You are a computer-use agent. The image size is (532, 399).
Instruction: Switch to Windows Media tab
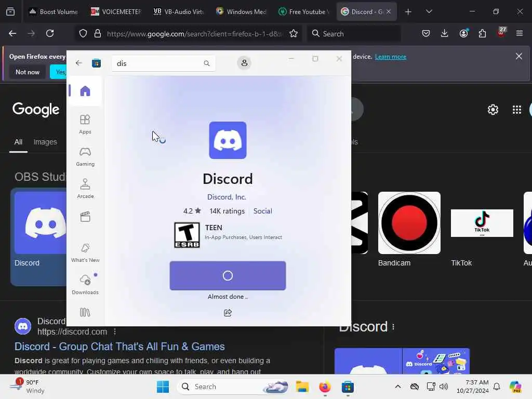click(241, 11)
